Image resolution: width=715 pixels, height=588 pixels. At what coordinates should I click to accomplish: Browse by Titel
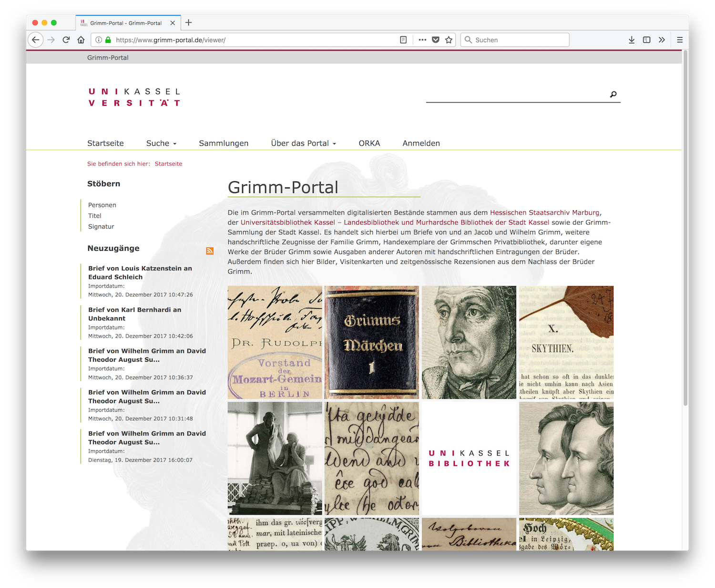click(95, 216)
